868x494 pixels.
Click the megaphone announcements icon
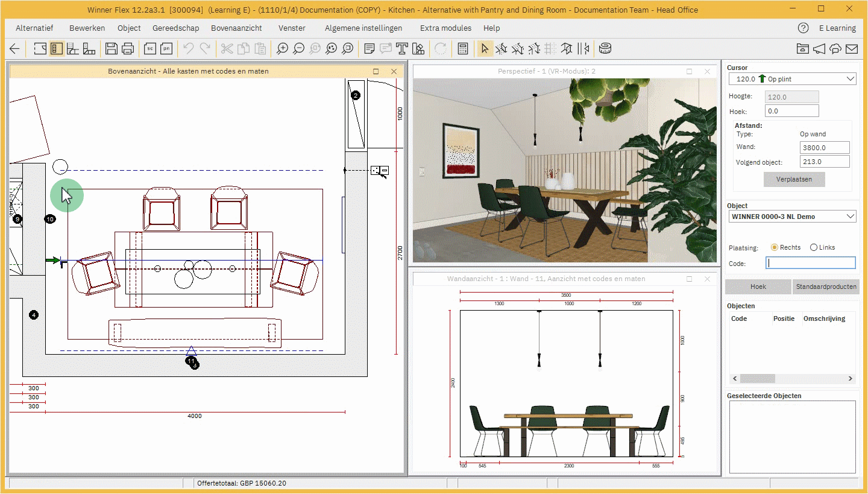click(x=819, y=49)
